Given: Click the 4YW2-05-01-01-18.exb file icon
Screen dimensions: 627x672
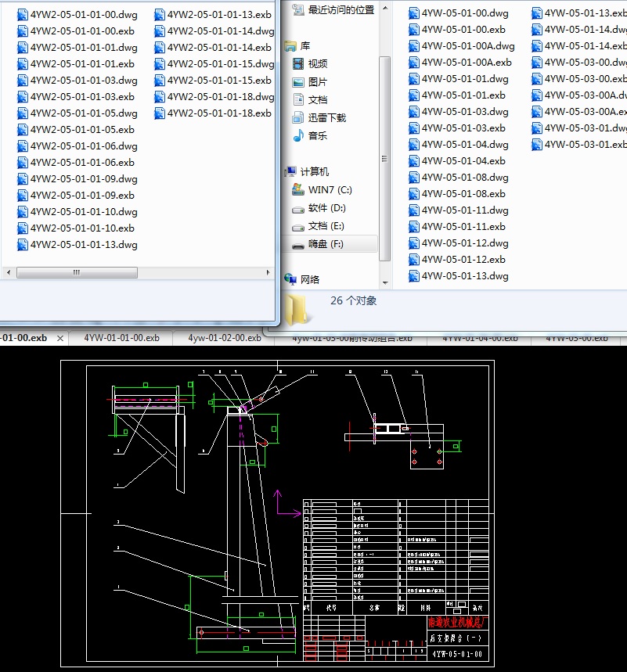Looking at the screenshot, I should [159, 113].
